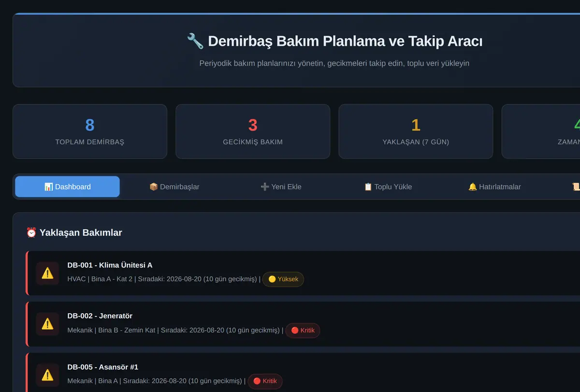Click the wrench icon in the page title

[195, 41]
